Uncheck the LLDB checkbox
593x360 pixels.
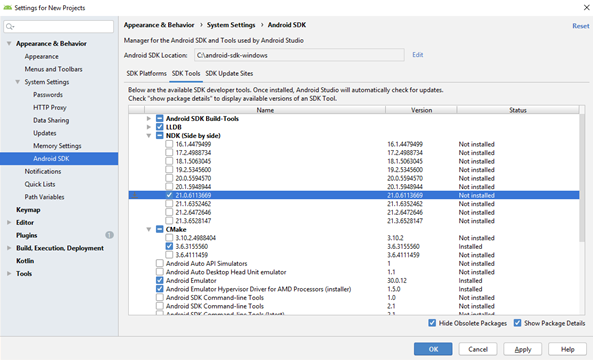[160, 127]
